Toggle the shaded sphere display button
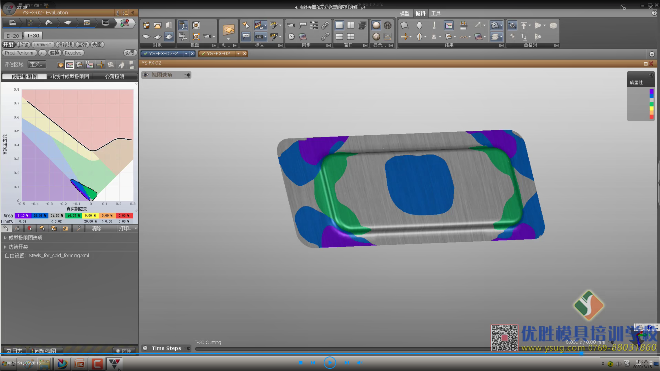The height and width of the screenshot is (371, 660). pyautogui.click(x=376, y=25)
